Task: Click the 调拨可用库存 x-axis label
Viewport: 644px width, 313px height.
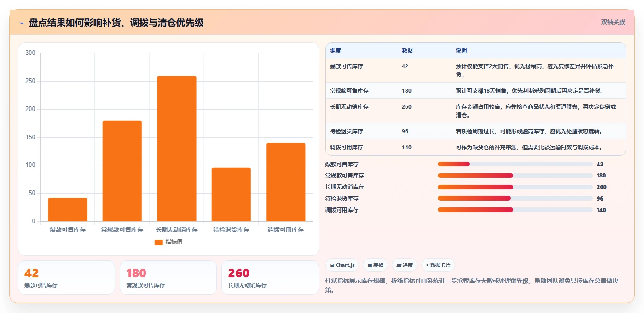Action: click(285, 230)
